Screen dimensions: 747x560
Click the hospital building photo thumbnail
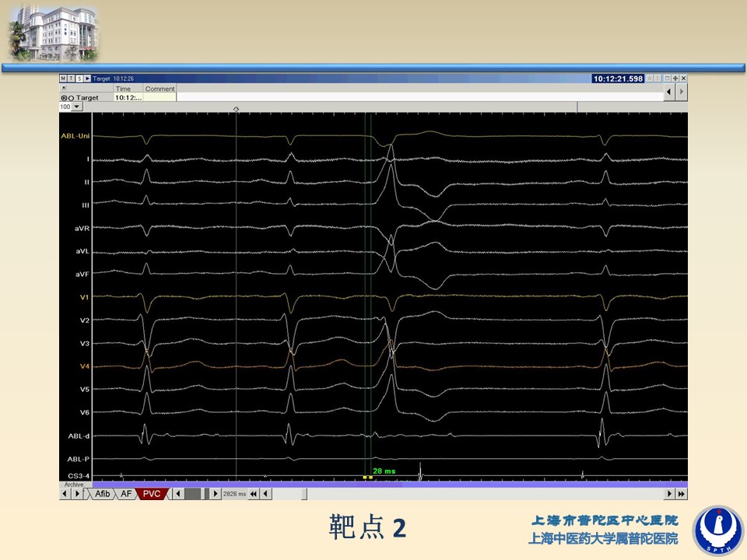(x=54, y=33)
